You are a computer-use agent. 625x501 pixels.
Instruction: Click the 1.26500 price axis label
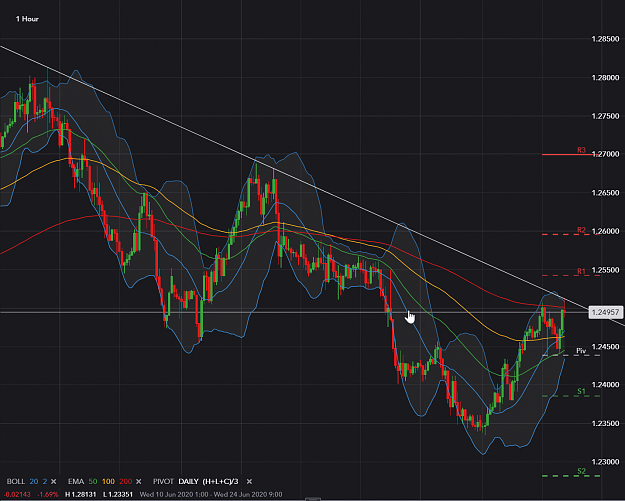[605, 193]
